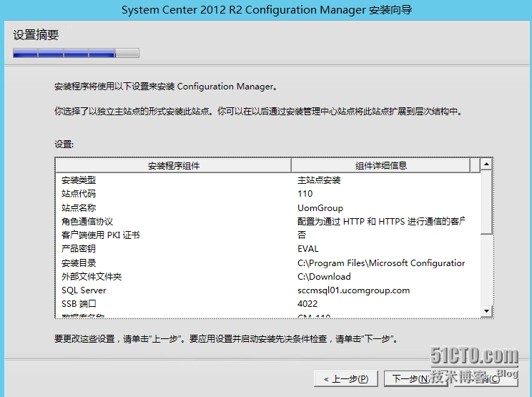Select the 外部文件文件夹 row
Image resolution: width=532 pixels, height=397 pixels.
pyautogui.click(x=268, y=277)
